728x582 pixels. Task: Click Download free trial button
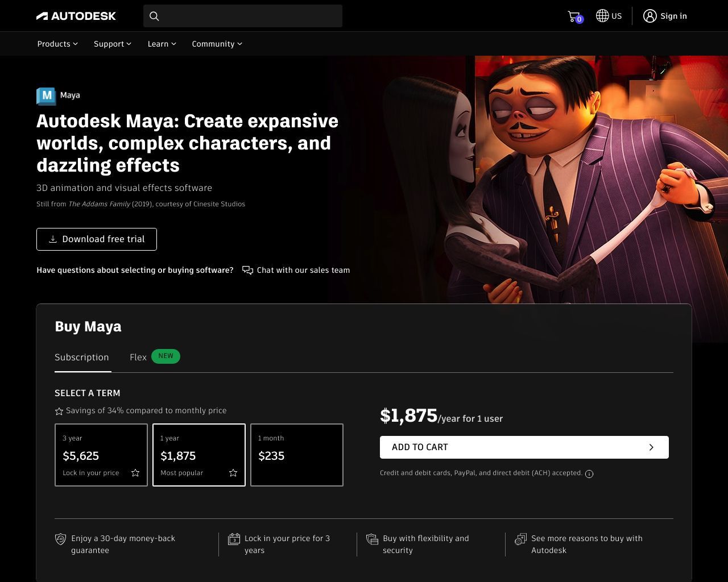97,239
